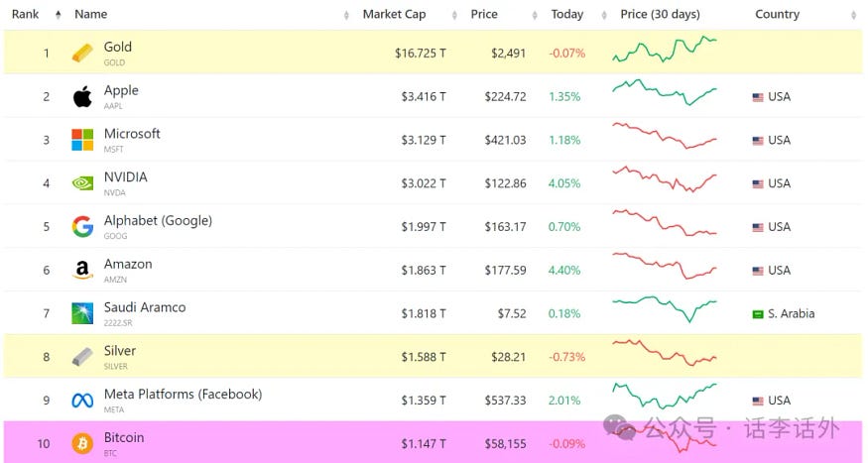Sort table by Market Cap column
The image size is (868, 463).
click(394, 15)
